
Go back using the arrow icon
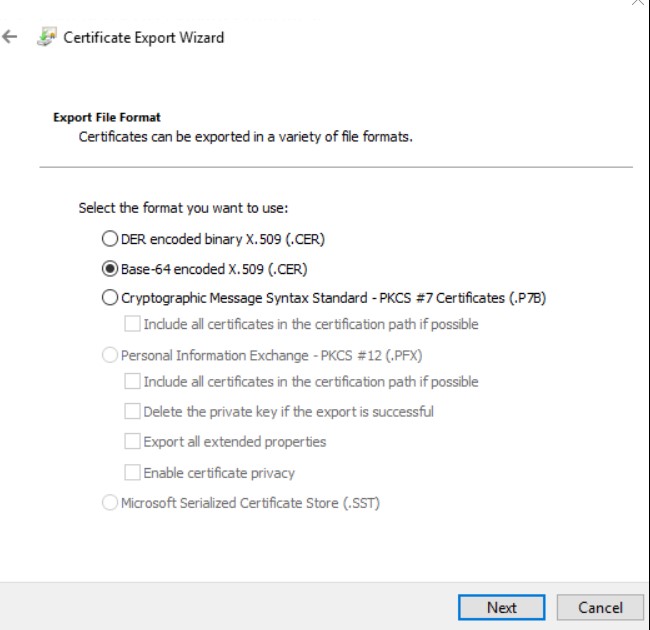pos(10,37)
